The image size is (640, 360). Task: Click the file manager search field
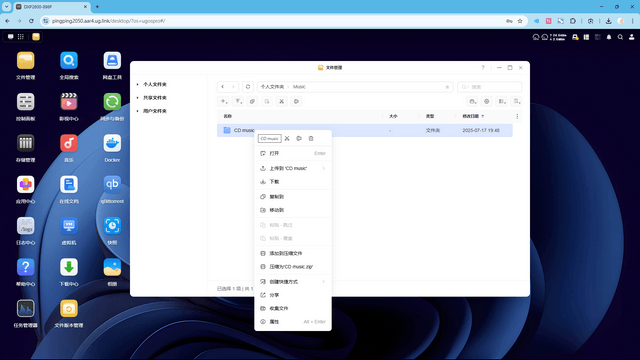(x=489, y=87)
